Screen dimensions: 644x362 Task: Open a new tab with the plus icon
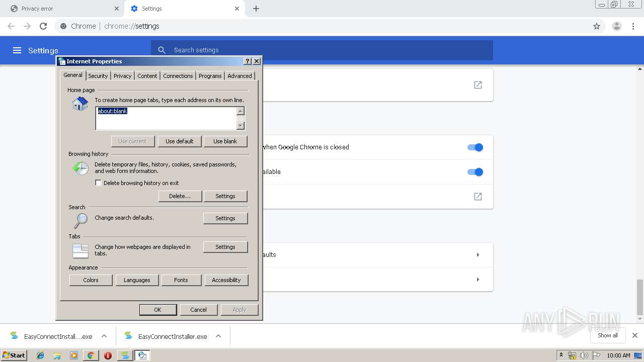[x=256, y=9]
